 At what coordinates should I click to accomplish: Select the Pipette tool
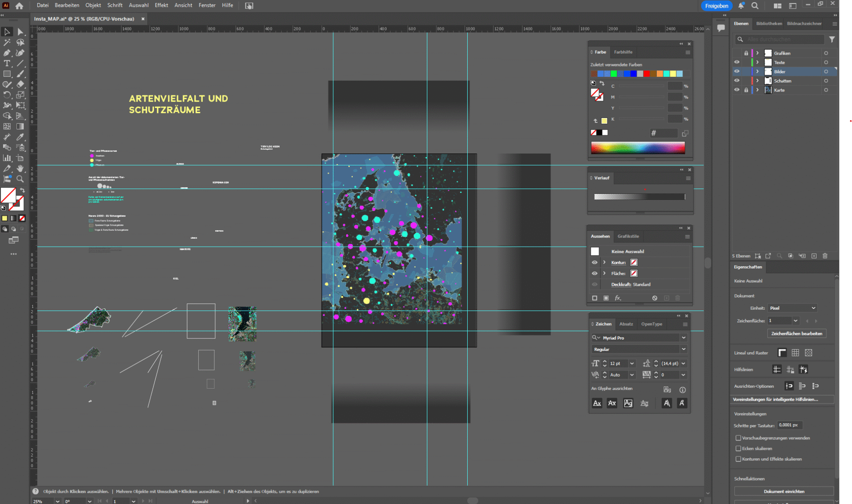pyautogui.click(x=20, y=137)
